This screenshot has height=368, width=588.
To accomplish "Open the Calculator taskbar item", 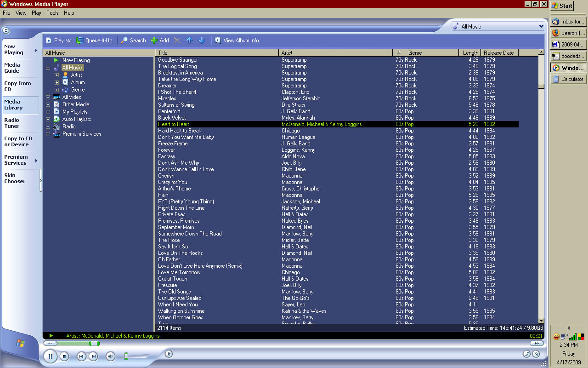I will pos(568,79).
